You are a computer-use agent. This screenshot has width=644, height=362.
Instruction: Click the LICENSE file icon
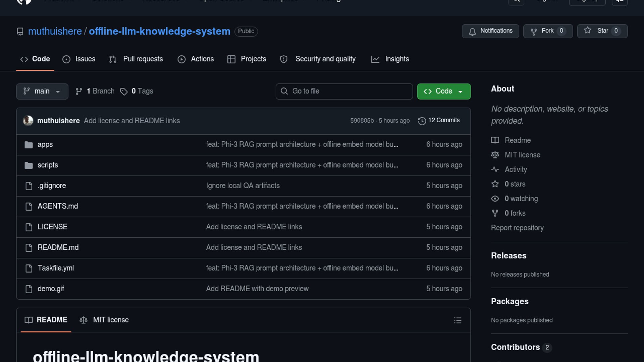pyautogui.click(x=29, y=227)
